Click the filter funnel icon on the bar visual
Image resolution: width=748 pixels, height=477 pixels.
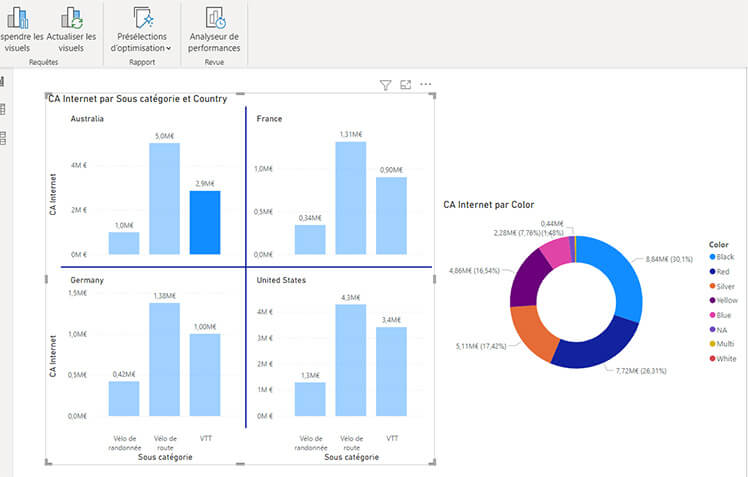click(385, 85)
